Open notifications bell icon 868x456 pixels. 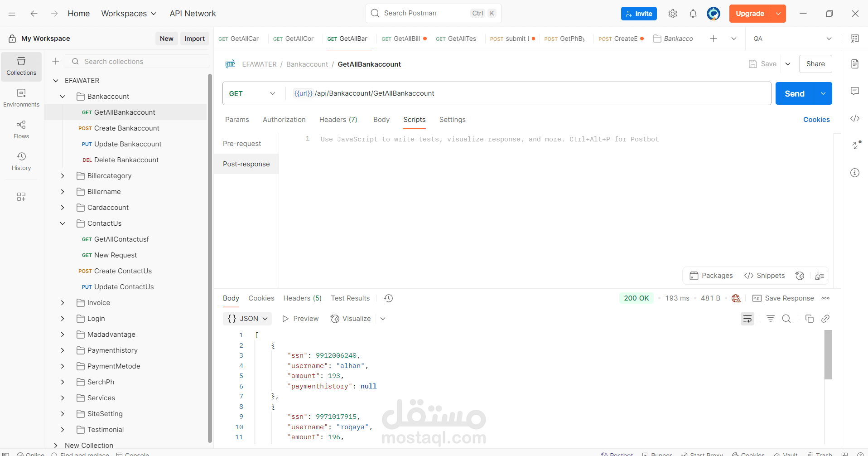tap(693, 14)
